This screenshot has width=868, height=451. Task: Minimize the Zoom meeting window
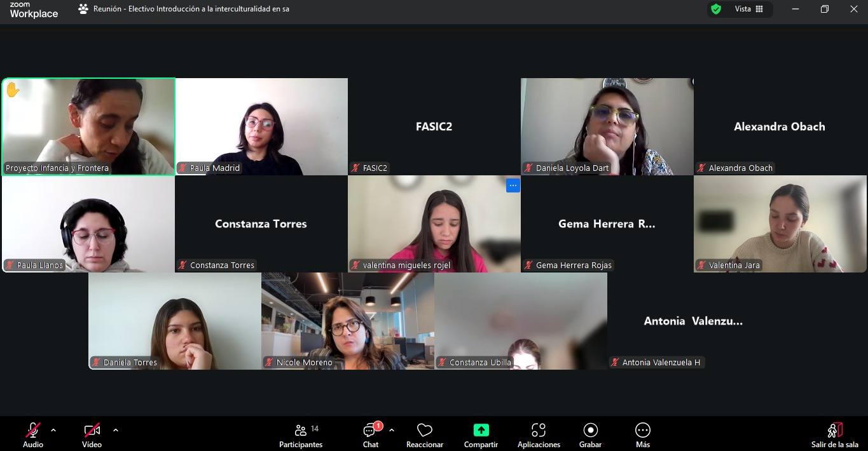(x=796, y=9)
